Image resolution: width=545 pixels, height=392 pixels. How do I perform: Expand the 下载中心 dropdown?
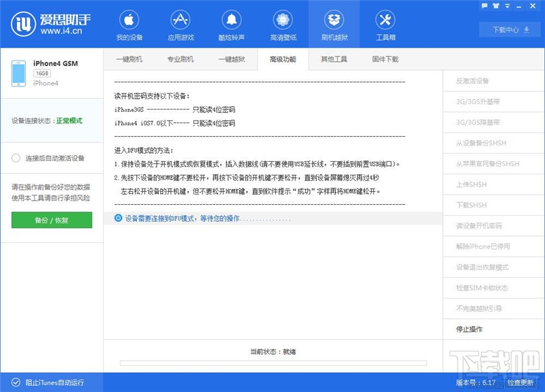pos(510,30)
